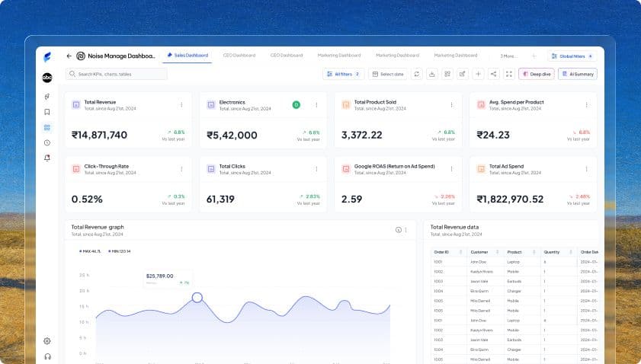Image resolution: width=641 pixels, height=364 pixels.
Task: Click the download icon in the toolbar
Action: coord(431,74)
